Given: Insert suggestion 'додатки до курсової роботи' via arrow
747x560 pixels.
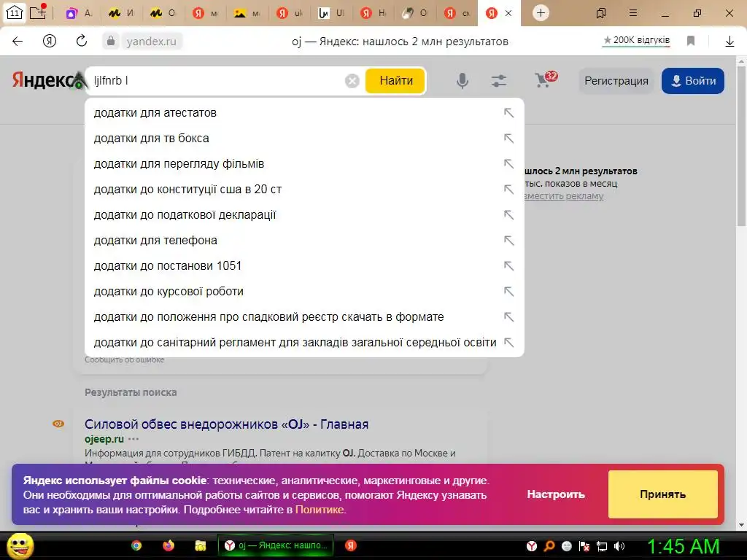Looking at the screenshot, I should click(x=508, y=292).
